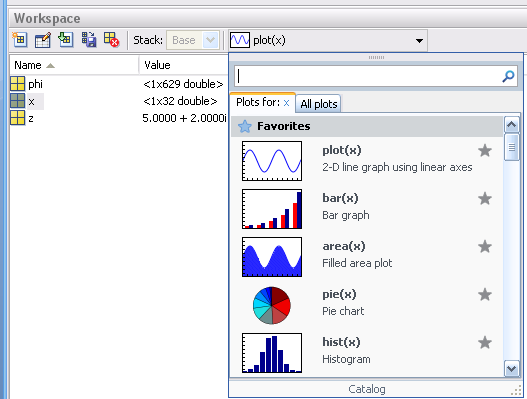Image resolution: width=527 pixels, height=399 pixels.
Task: Select the hist(x) histogram thumbnail
Action: tap(272, 353)
